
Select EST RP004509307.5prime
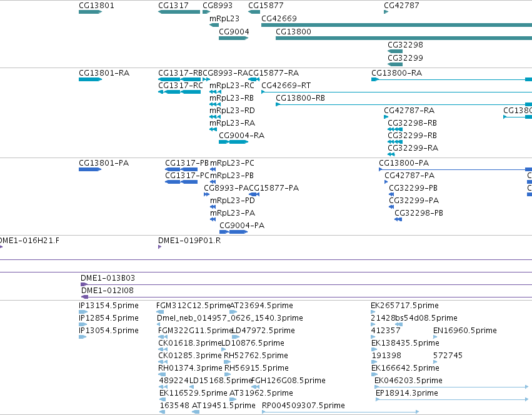(303, 406)
